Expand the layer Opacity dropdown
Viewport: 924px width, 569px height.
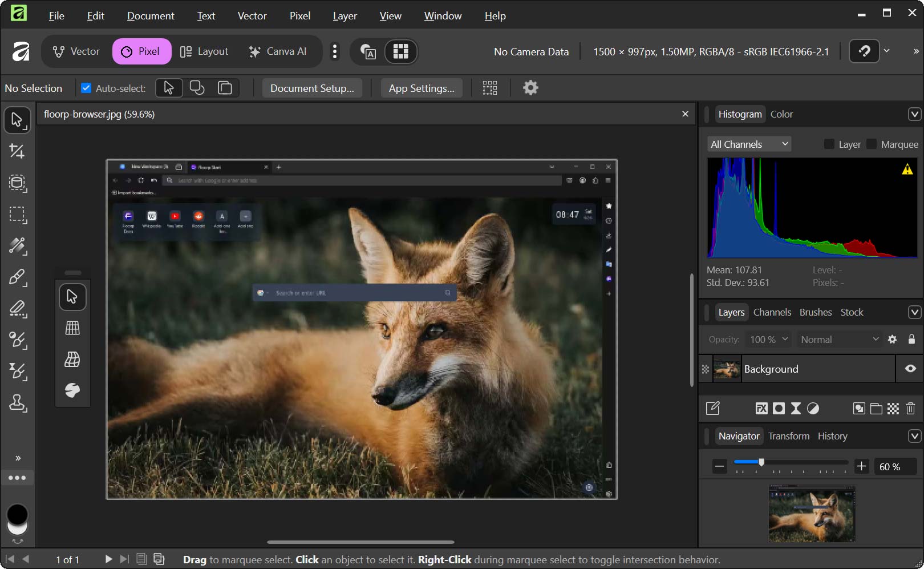point(768,340)
